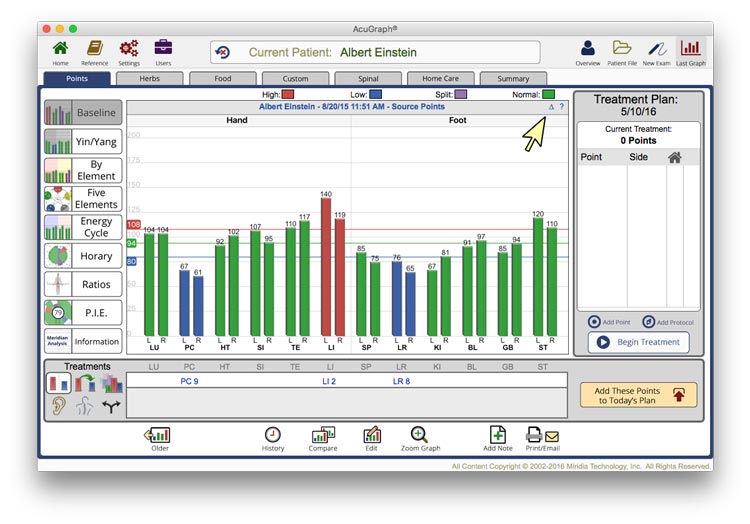Viewport: 750px width, 524px height.
Task: Compare graphs
Action: click(323, 439)
